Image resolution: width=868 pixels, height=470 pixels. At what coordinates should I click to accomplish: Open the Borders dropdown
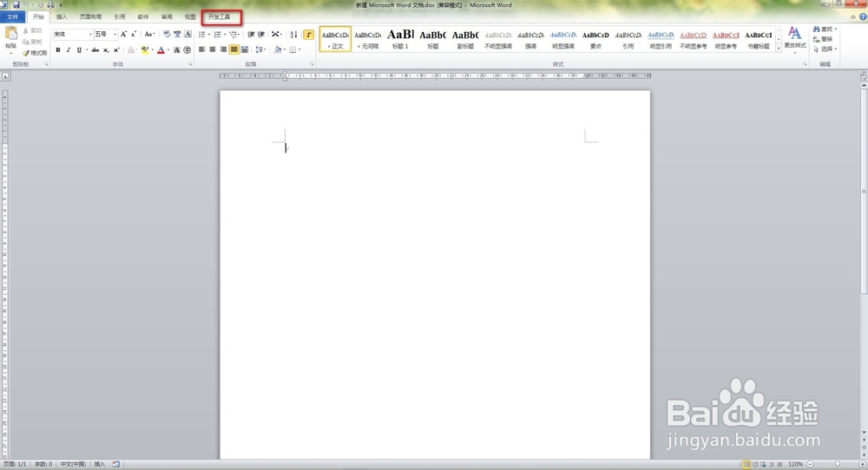point(299,49)
